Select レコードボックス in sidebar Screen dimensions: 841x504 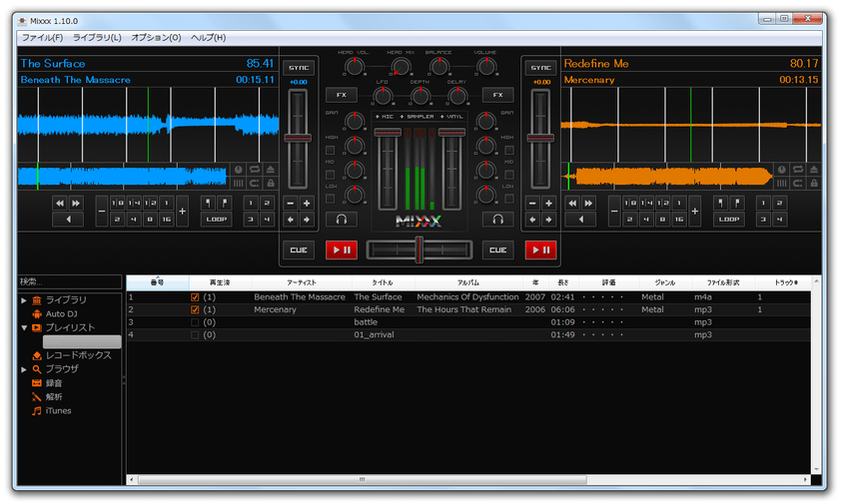pyautogui.click(x=78, y=355)
